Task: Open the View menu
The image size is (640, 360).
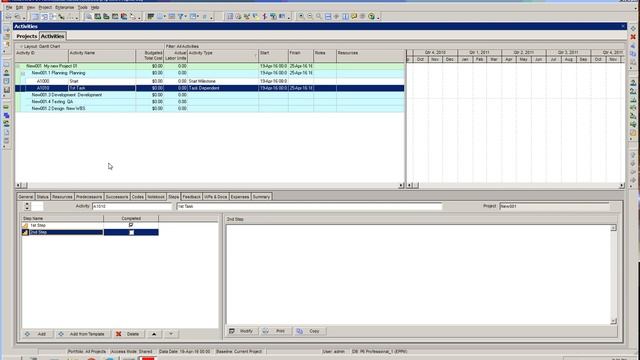Action: (31, 7)
